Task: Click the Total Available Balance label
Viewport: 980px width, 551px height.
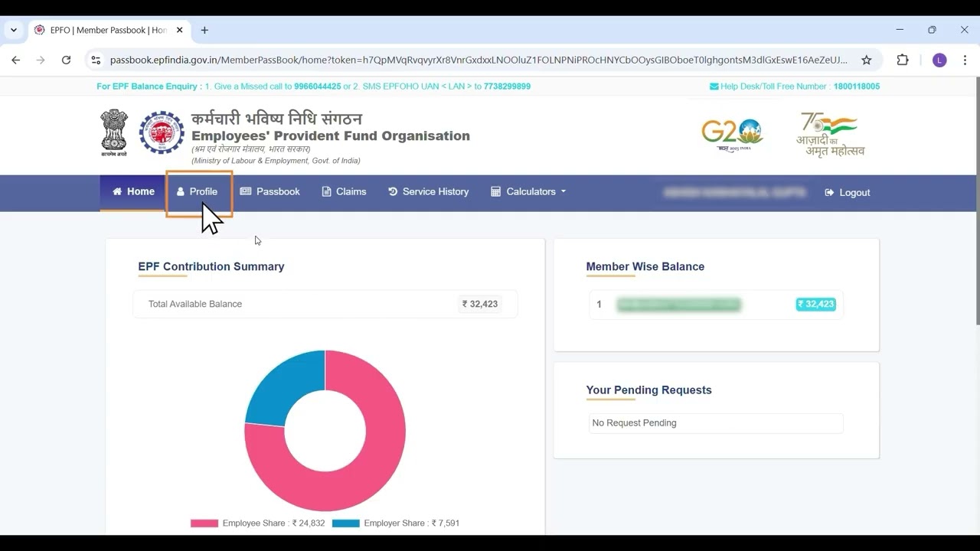Action: (195, 304)
